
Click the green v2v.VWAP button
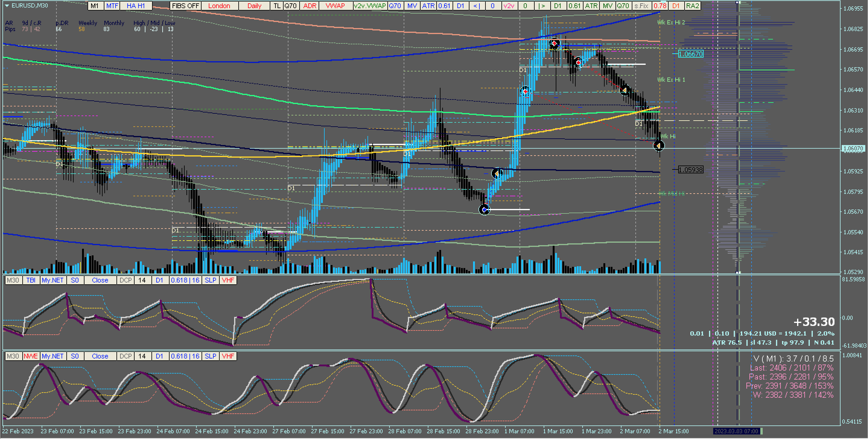point(370,6)
